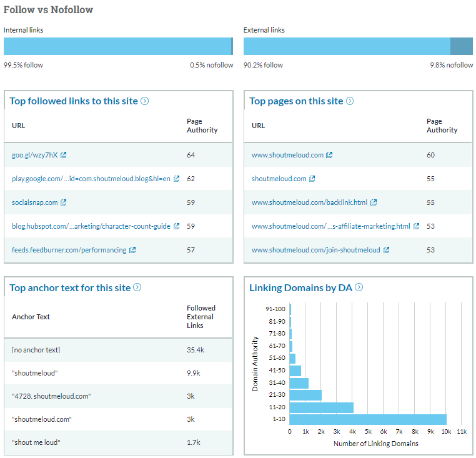Image resolution: width=476 pixels, height=458 pixels.
Task: Open external link icon beside shoutmeloud.com page
Action: point(312,179)
